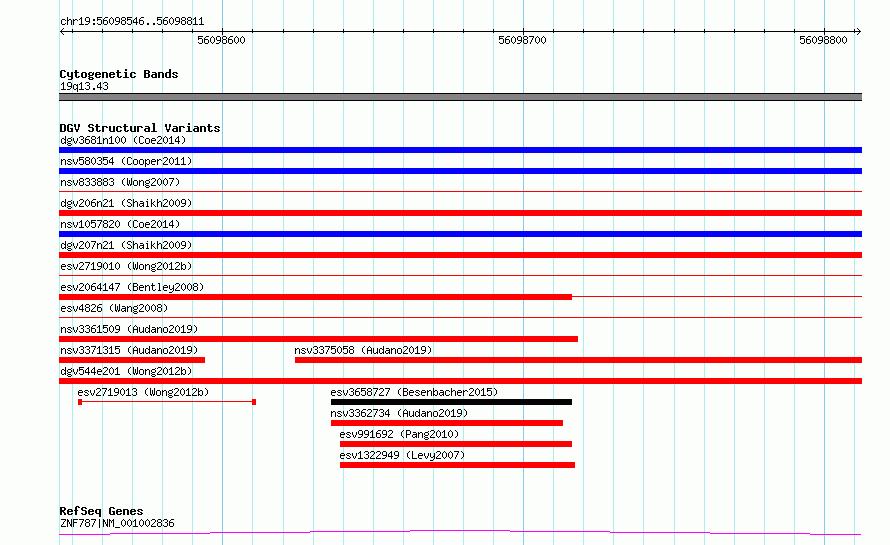Open esv2064147 (Bentley2008) variant label
The height and width of the screenshot is (545, 890).
[132, 287]
